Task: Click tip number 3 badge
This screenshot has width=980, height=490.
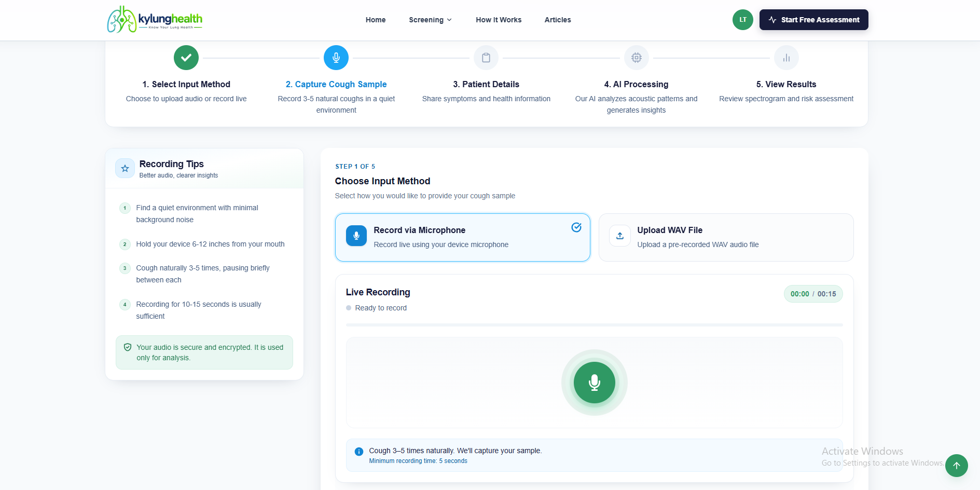Action: (125, 268)
